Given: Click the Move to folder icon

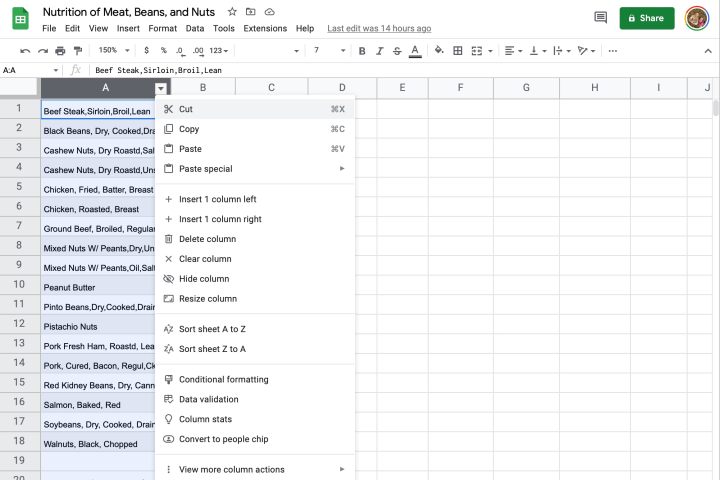Looking at the screenshot, I should [x=250, y=12].
